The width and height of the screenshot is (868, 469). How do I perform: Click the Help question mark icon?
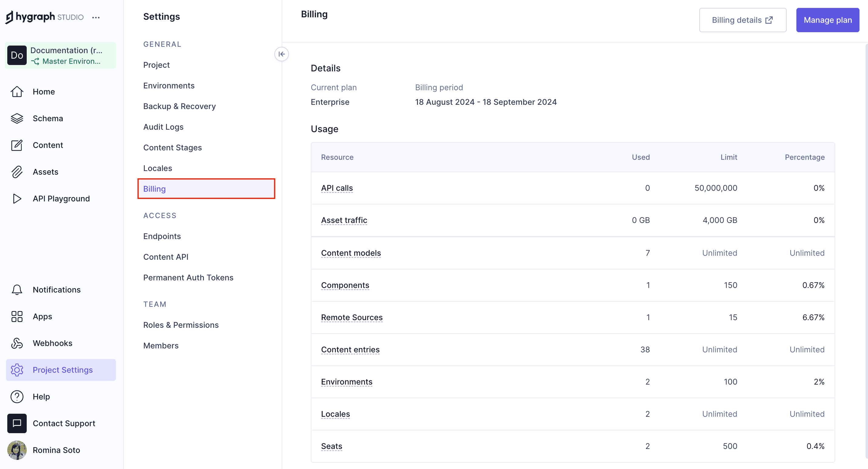17,396
